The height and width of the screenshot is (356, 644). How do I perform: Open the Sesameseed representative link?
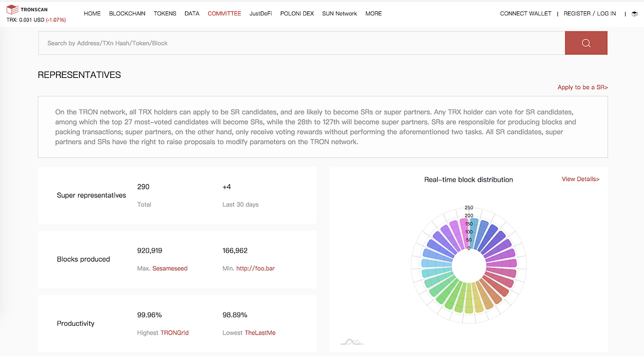pyautogui.click(x=170, y=268)
